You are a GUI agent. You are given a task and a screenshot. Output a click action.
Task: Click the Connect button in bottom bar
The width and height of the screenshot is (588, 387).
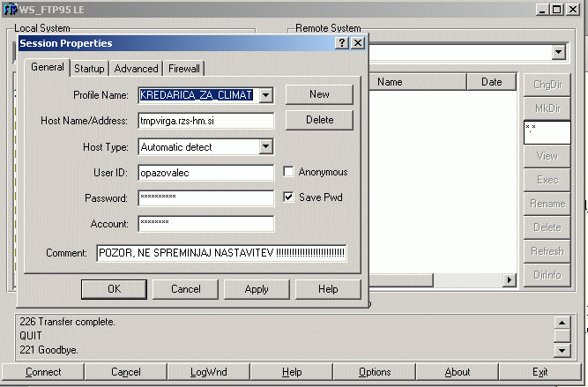click(43, 372)
